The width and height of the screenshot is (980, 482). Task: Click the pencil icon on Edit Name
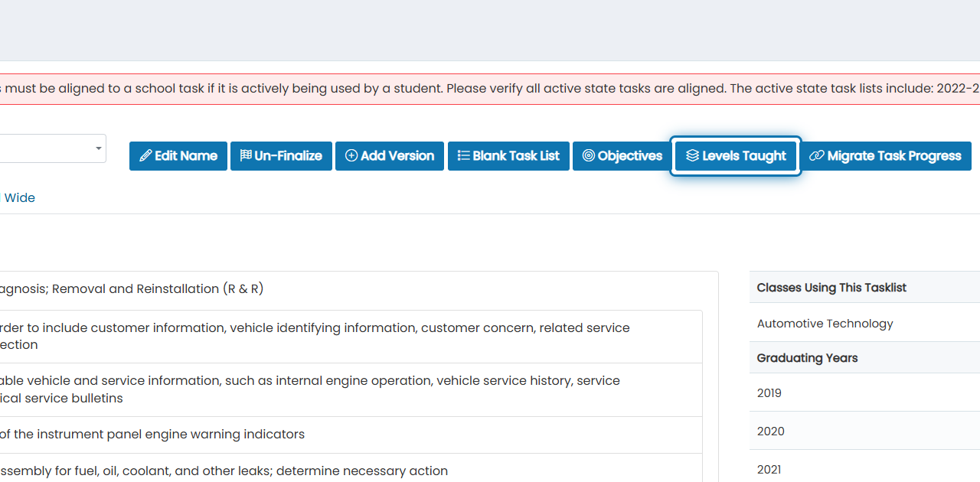pos(145,156)
